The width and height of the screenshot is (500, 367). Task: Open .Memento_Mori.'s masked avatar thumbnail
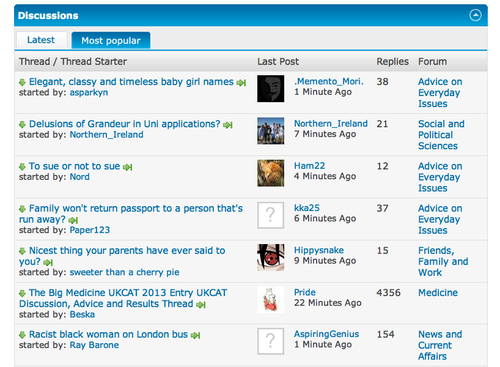coord(271,89)
